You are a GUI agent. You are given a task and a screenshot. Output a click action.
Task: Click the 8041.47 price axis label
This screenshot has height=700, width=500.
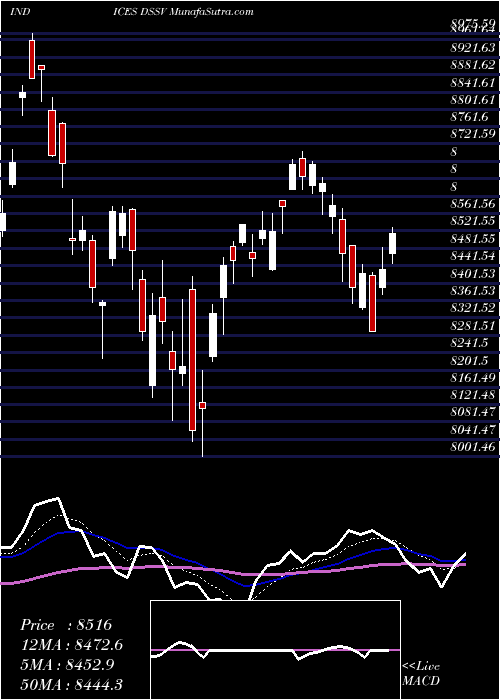point(474,429)
